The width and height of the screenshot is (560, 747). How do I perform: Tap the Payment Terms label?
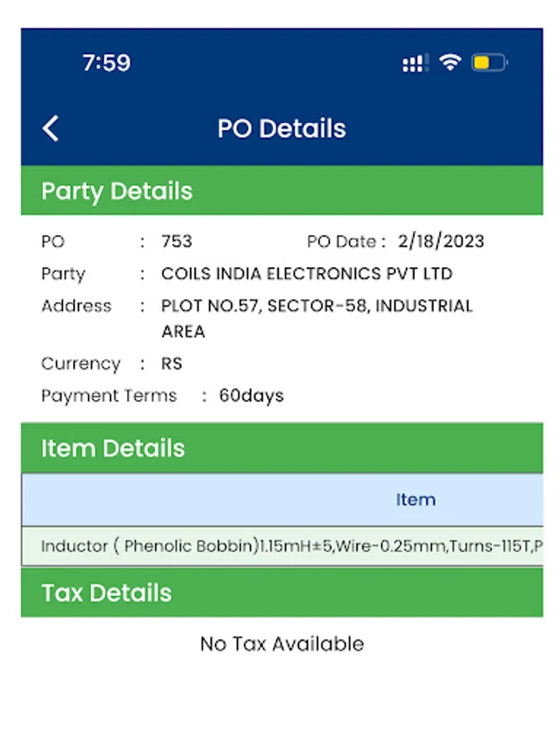coord(109,396)
